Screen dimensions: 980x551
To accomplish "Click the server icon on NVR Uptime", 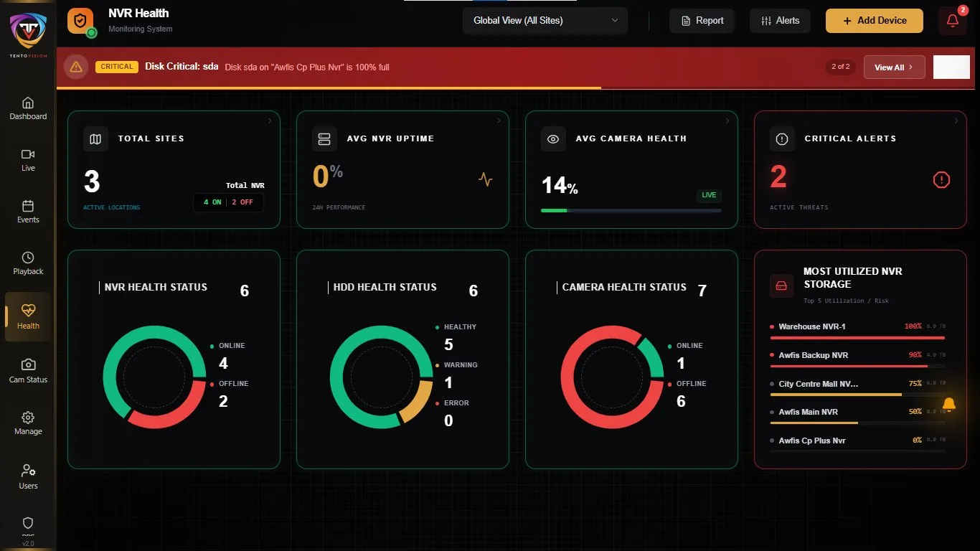I will tap(324, 138).
